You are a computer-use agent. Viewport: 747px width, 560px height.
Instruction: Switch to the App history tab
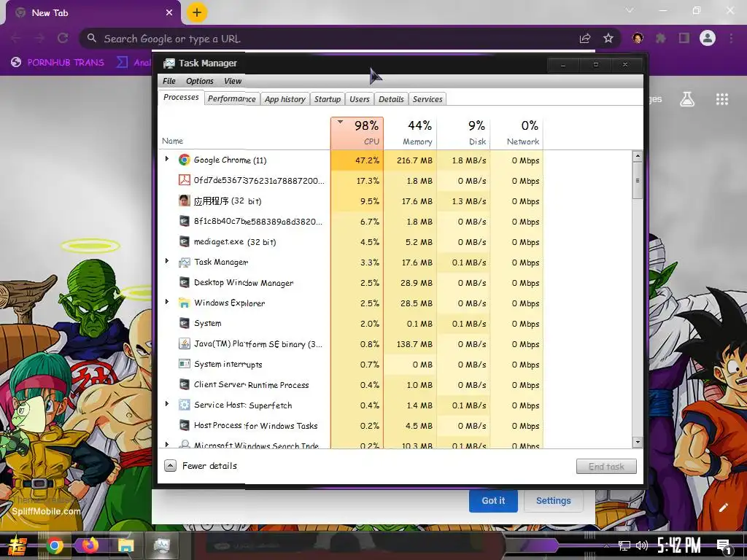pyautogui.click(x=285, y=99)
